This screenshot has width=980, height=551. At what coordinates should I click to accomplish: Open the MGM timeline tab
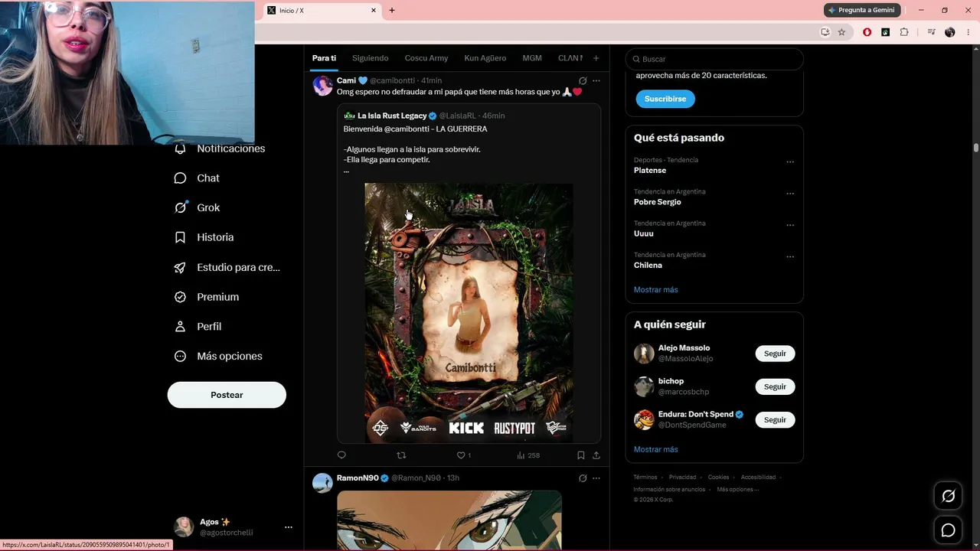(x=532, y=58)
